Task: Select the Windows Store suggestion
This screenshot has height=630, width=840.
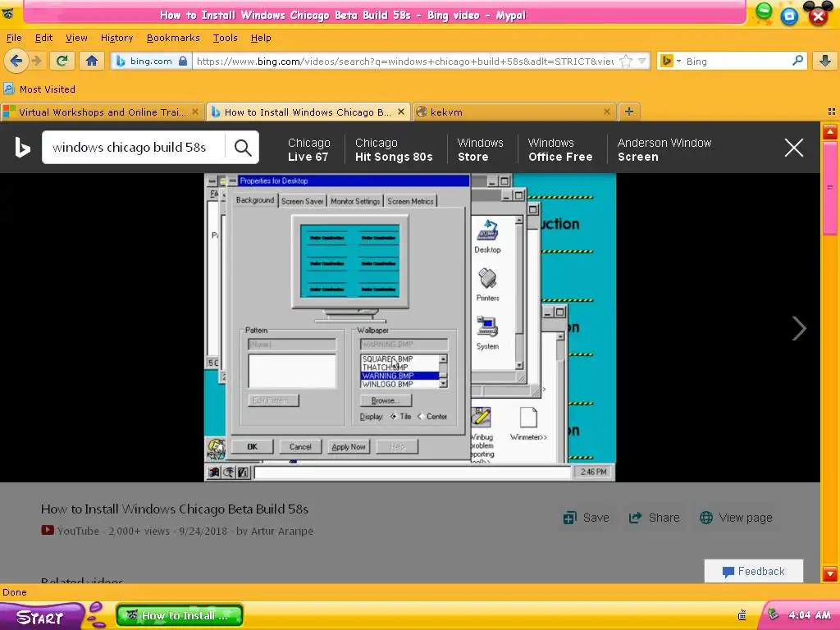Action: pos(480,149)
